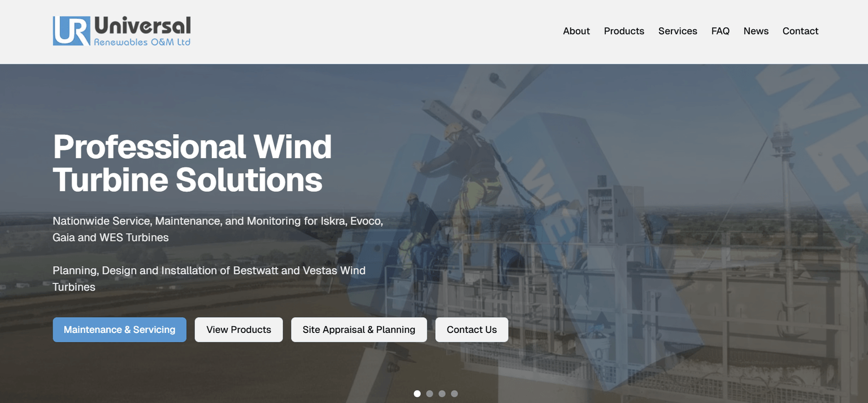Navigate to the Services page

point(677,31)
